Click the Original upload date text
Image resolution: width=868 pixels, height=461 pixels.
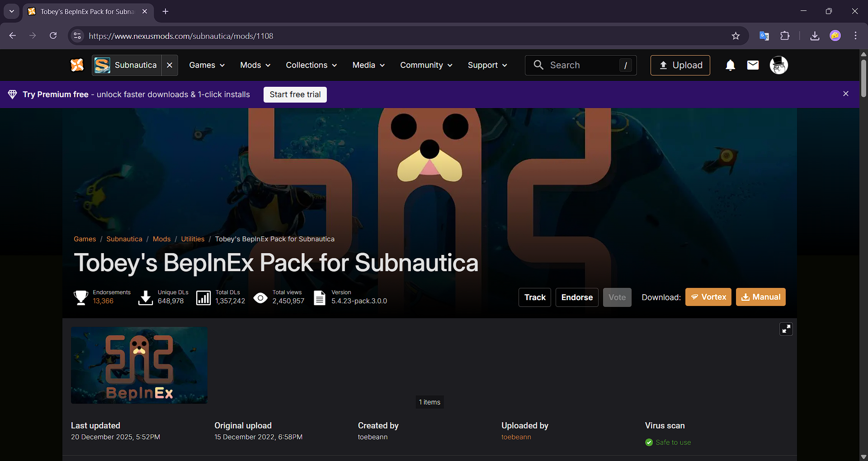pos(258,437)
